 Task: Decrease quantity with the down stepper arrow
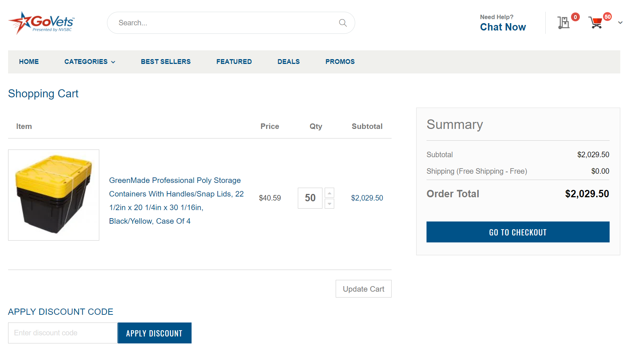[x=329, y=204]
